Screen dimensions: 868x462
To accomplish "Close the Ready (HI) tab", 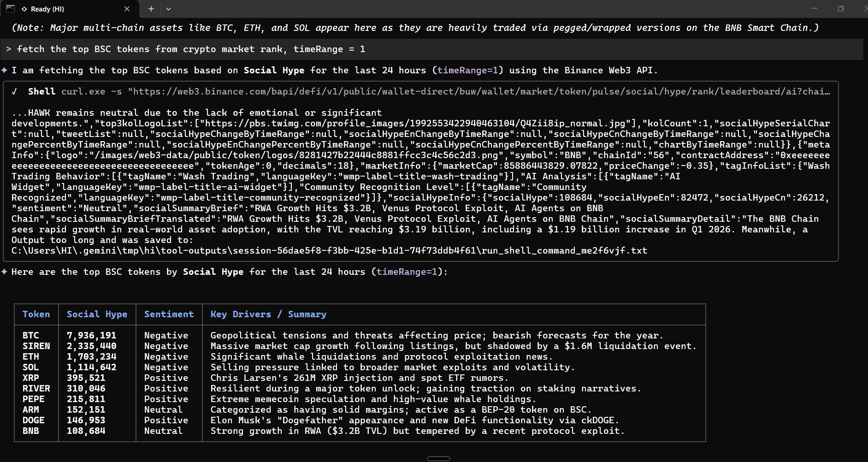I will (127, 9).
